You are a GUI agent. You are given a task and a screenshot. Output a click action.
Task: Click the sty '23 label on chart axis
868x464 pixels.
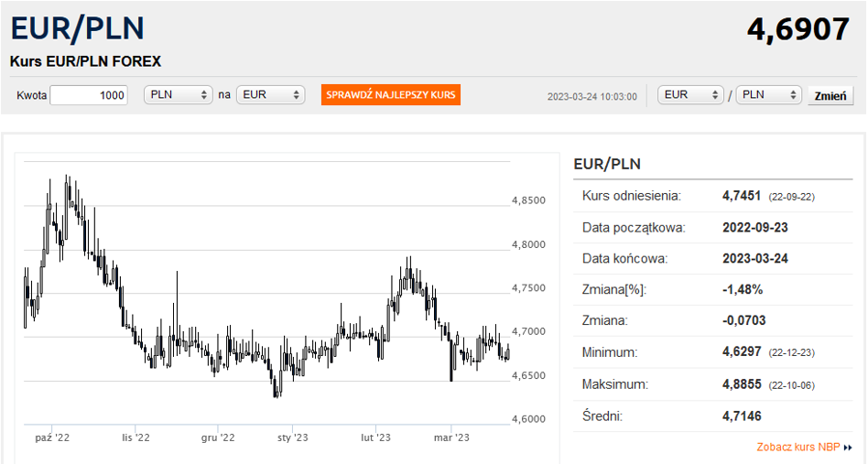click(x=292, y=437)
